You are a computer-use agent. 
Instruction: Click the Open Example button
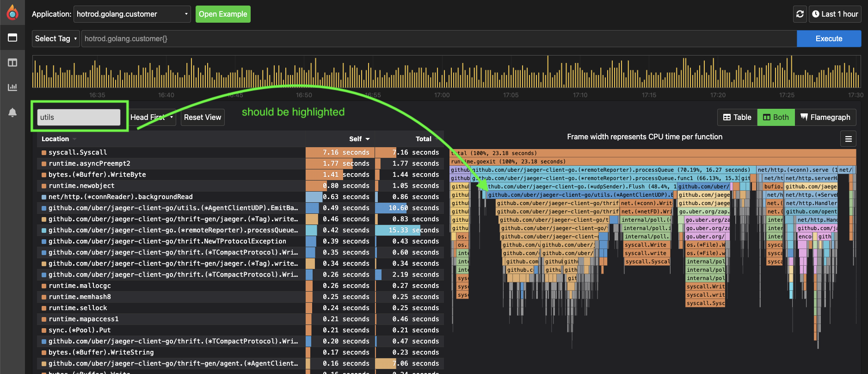click(x=223, y=14)
